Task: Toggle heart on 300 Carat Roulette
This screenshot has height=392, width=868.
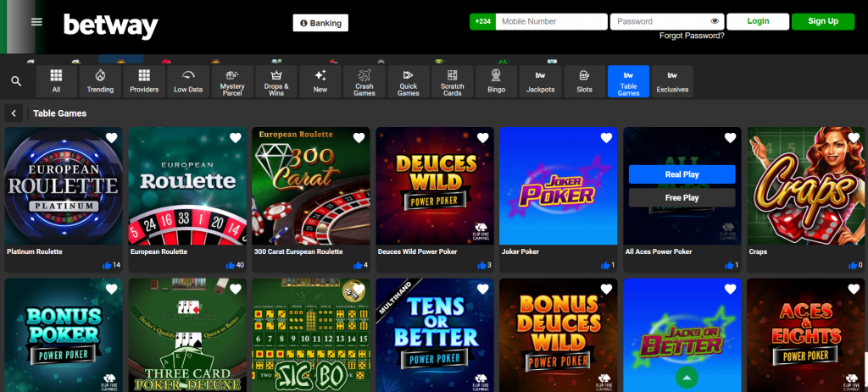Action: [359, 138]
